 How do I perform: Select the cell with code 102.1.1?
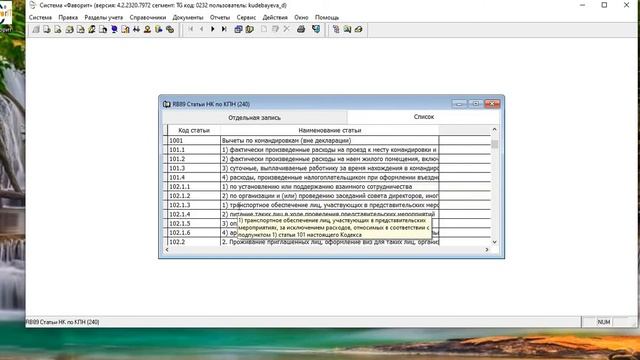click(194, 187)
